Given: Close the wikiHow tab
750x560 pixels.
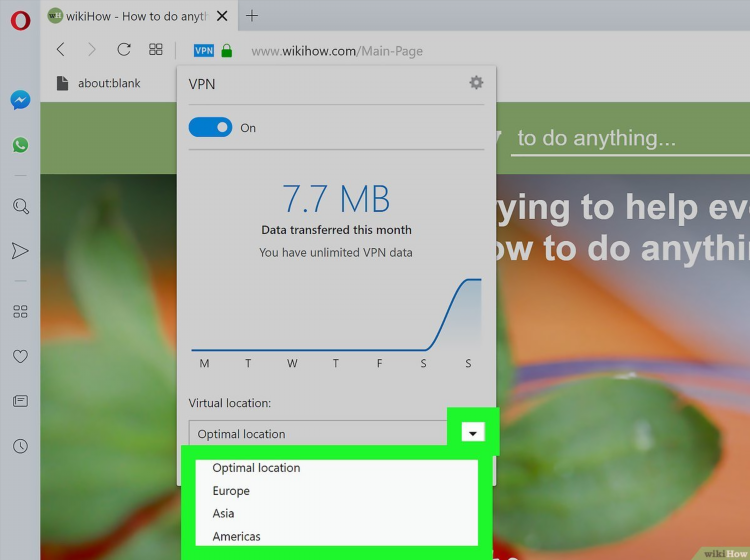Looking at the screenshot, I should [x=222, y=16].
